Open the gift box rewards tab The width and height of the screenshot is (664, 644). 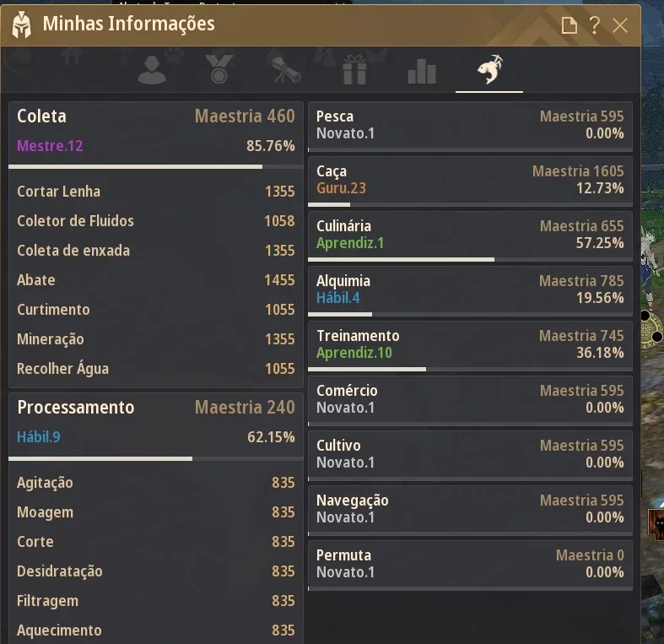(x=354, y=70)
